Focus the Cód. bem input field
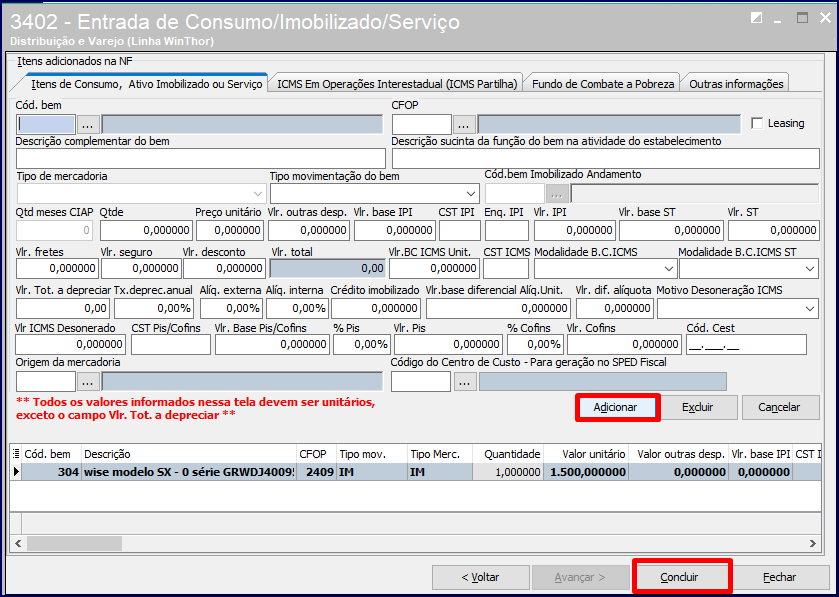 click(x=46, y=125)
